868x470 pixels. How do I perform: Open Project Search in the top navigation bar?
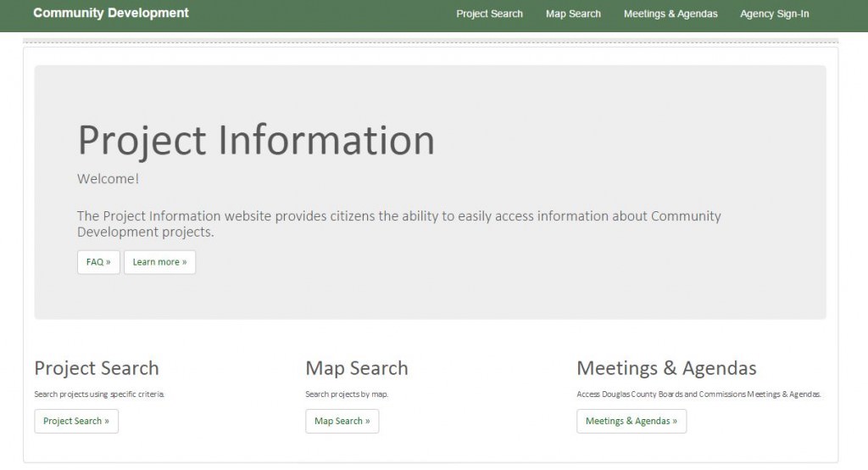[489, 14]
